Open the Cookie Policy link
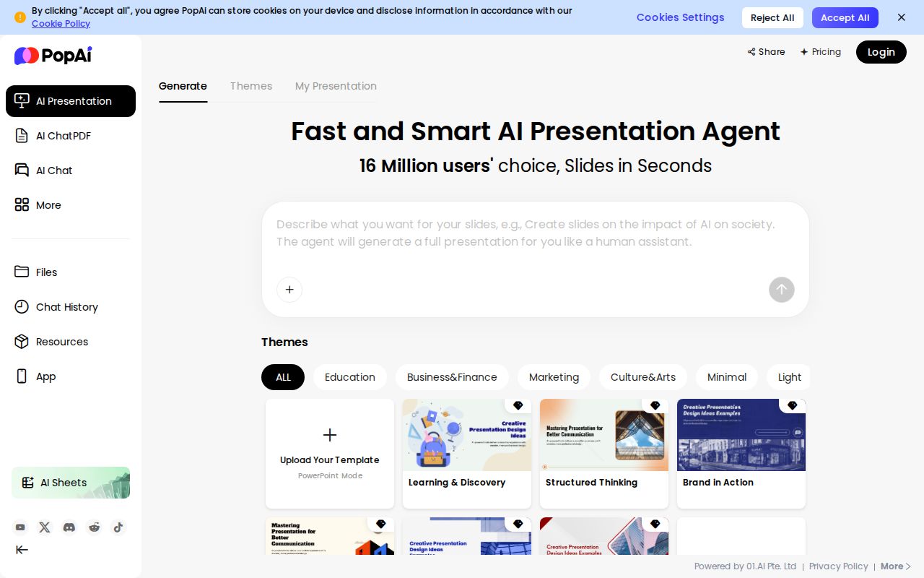 pyautogui.click(x=61, y=24)
